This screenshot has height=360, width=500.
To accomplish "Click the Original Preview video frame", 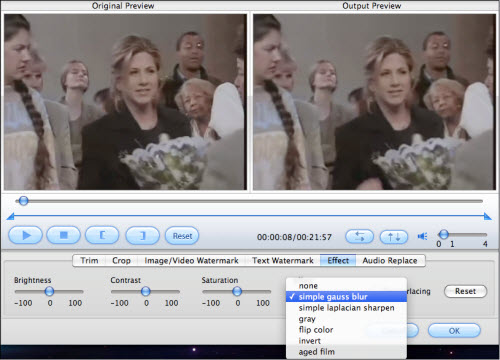I will 125,102.
